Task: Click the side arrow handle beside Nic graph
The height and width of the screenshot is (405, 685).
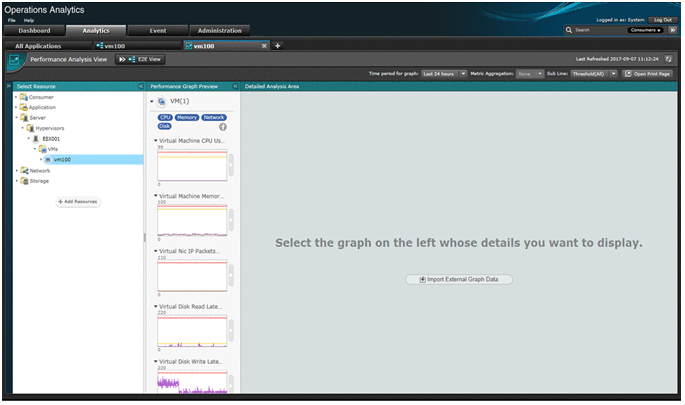Action: (231, 276)
